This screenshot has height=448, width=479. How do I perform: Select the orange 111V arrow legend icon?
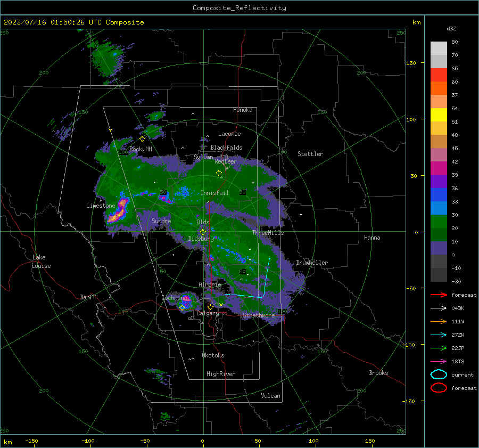point(439,321)
